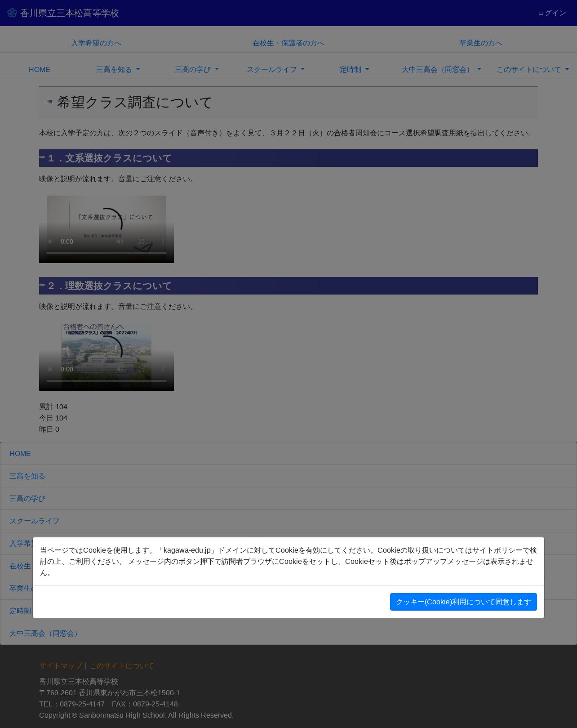Play the 理数選抜クラス video
Screen dimensions: 577x728
point(50,369)
